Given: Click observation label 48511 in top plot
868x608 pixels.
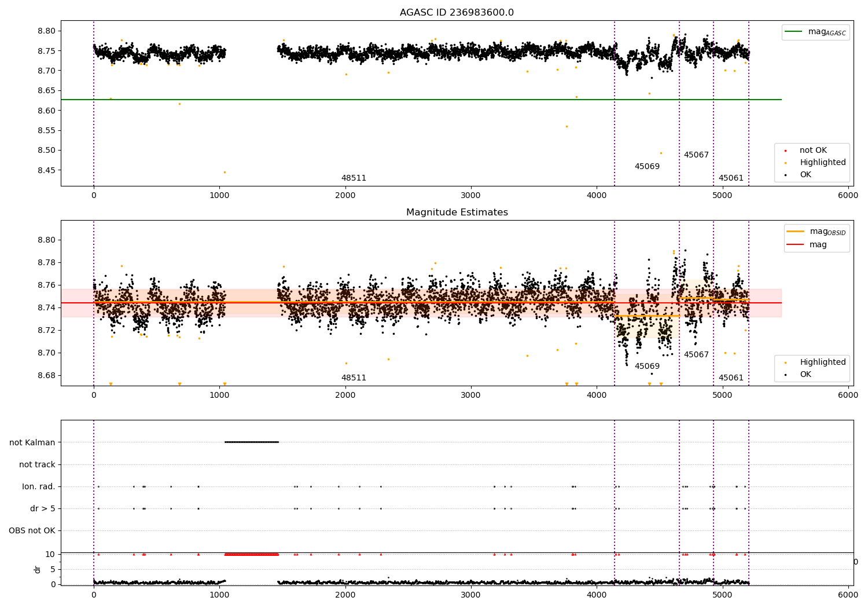Looking at the screenshot, I should pos(354,178).
